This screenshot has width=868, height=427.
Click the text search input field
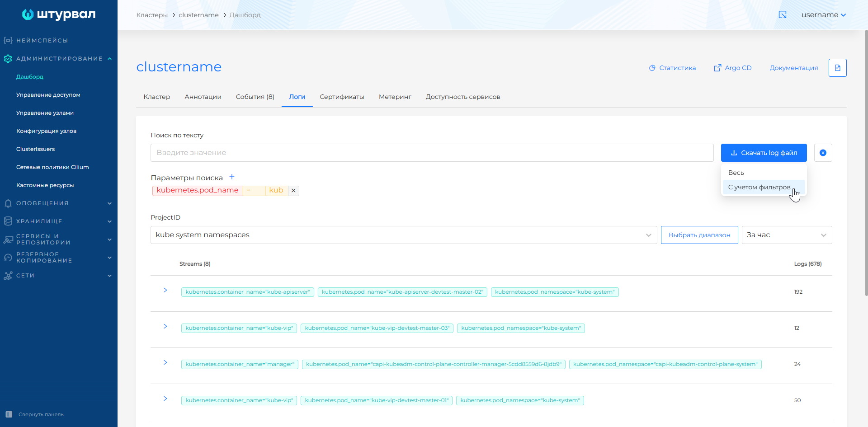(x=432, y=153)
